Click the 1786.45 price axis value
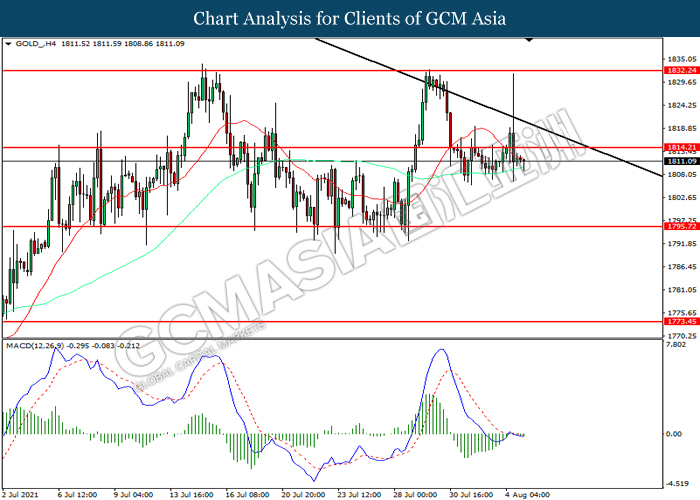700x500 pixels. click(682, 267)
